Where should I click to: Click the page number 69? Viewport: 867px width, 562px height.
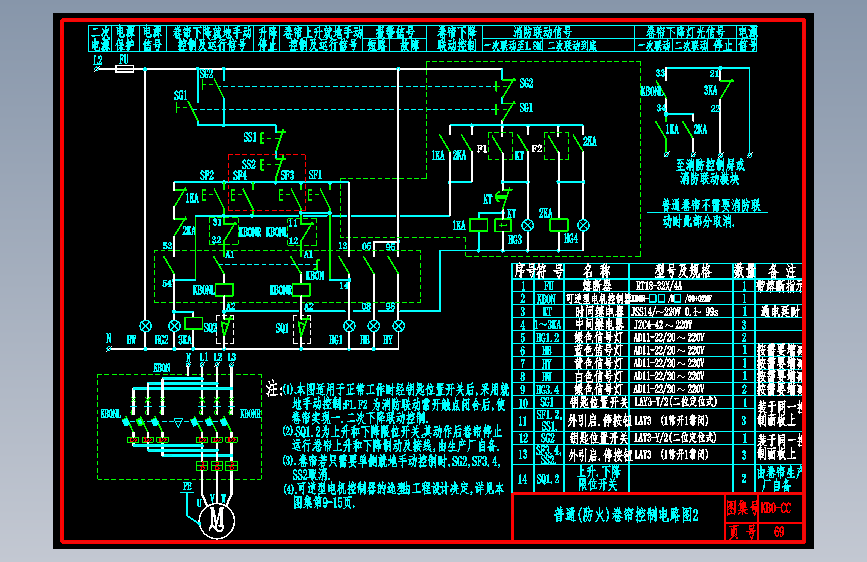tap(779, 532)
